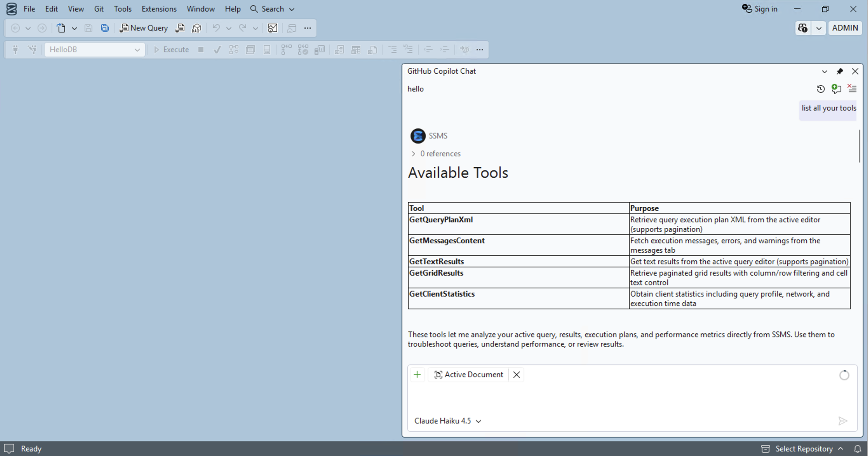
Task: Display the estimated execution plan
Action: pyautogui.click(x=234, y=50)
